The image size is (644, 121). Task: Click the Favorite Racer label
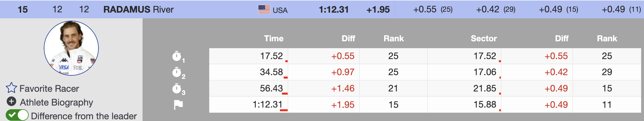pyautogui.click(x=49, y=89)
